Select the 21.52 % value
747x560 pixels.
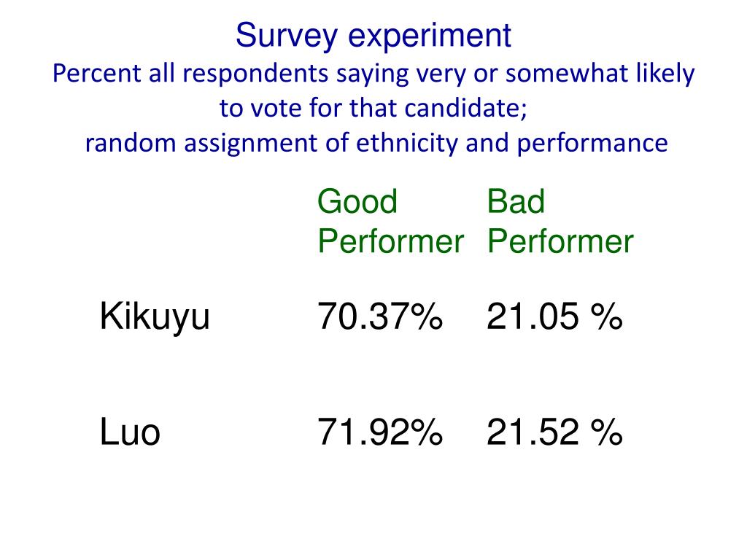[x=554, y=432]
